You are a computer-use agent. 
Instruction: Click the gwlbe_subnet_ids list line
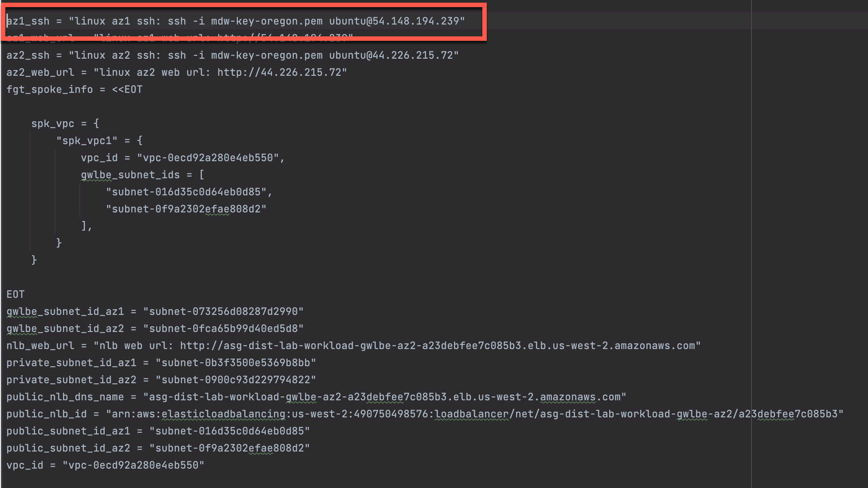click(143, 175)
